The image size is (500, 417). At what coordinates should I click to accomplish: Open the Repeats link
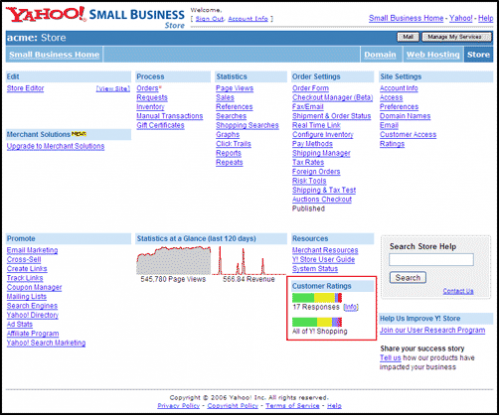coord(229,163)
